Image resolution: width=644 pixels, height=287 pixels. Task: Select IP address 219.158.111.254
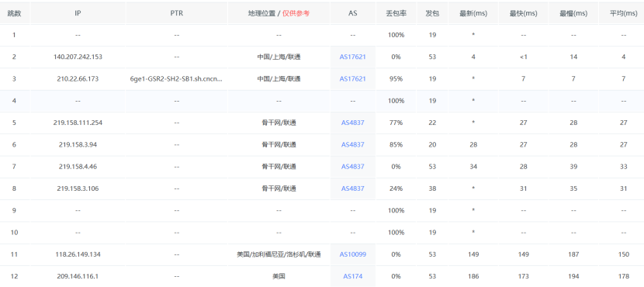coord(78,123)
